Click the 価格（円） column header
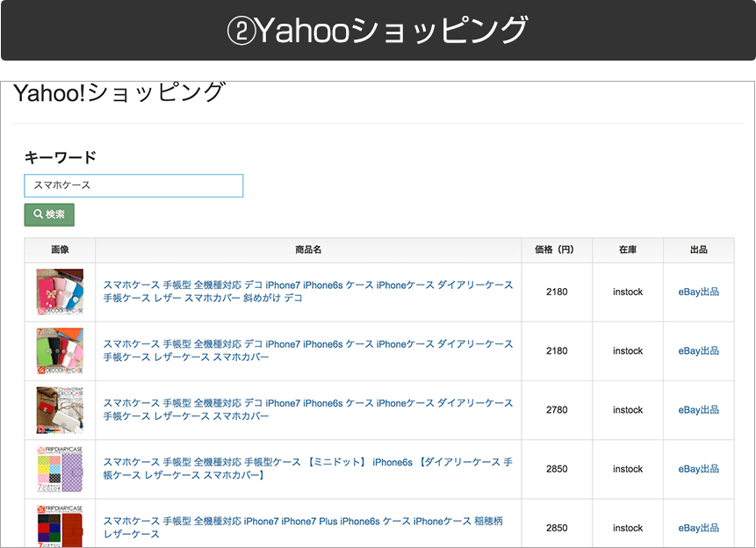The height and width of the screenshot is (548, 756). 557,250
